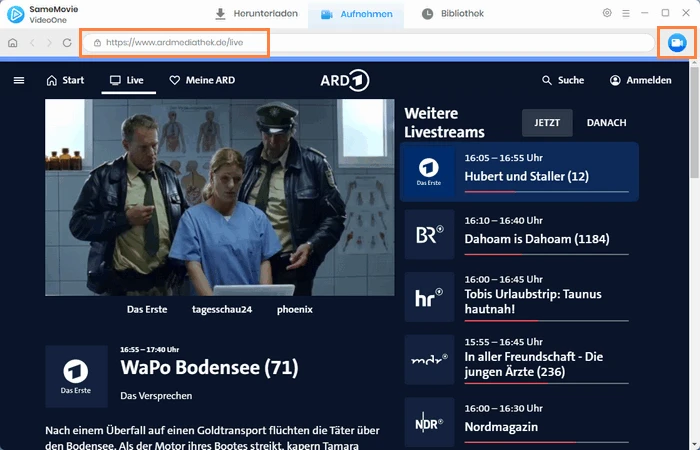Click the Weitere Livestreams heading

444,123
